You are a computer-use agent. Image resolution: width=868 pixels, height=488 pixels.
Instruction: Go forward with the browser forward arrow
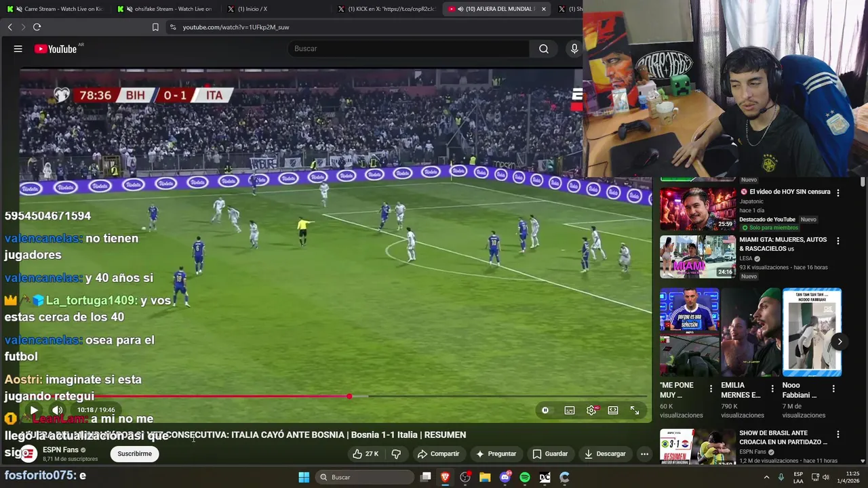pyautogui.click(x=23, y=27)
